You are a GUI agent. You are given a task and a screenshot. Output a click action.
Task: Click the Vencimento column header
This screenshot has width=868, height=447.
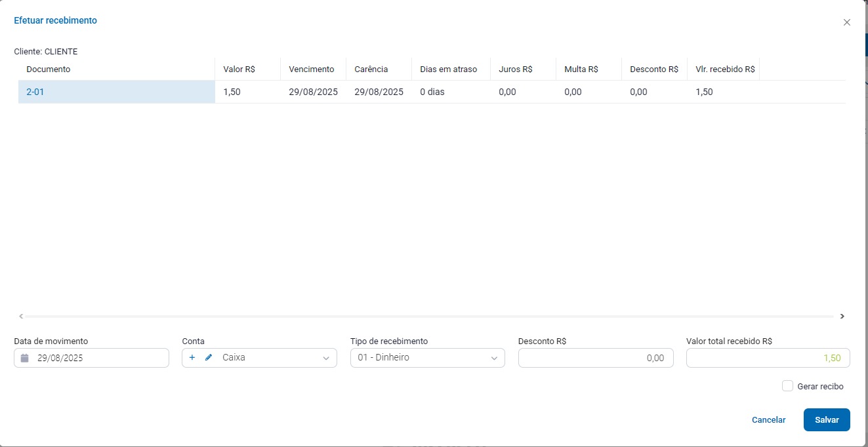[x=311, y=69]
